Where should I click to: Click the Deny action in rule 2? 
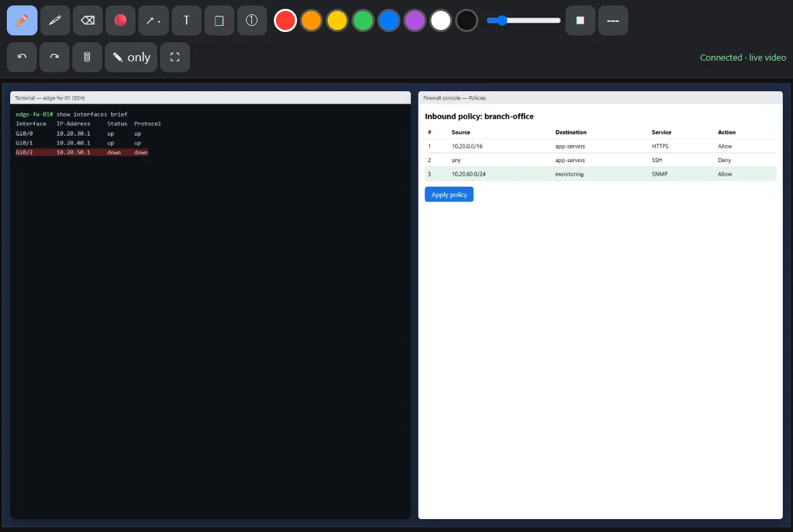pos(724,160)
